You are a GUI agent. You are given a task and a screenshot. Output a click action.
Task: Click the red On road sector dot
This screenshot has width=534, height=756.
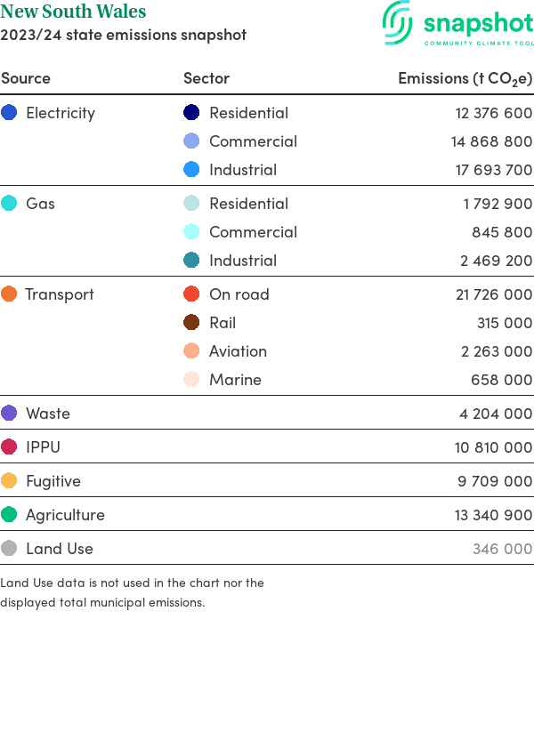coord(191,294)
